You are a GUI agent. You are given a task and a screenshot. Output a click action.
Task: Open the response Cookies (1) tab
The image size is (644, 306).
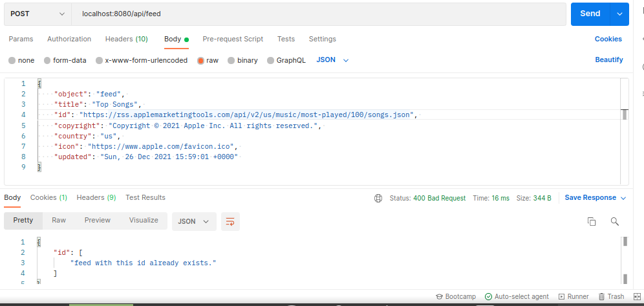click(48, 197)
